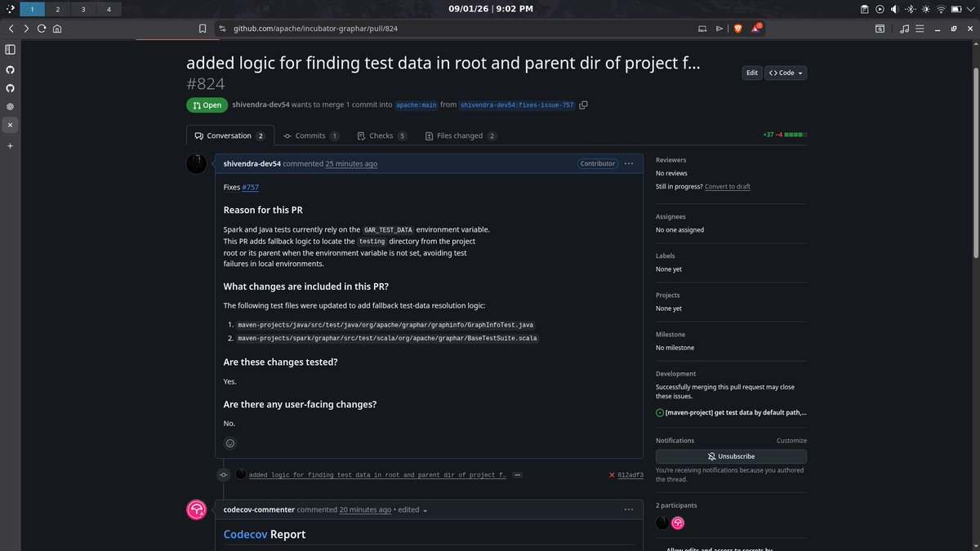The image size is (980, 551).
Task: Expand the edited history dropdown
Action: tap(413, 510)
